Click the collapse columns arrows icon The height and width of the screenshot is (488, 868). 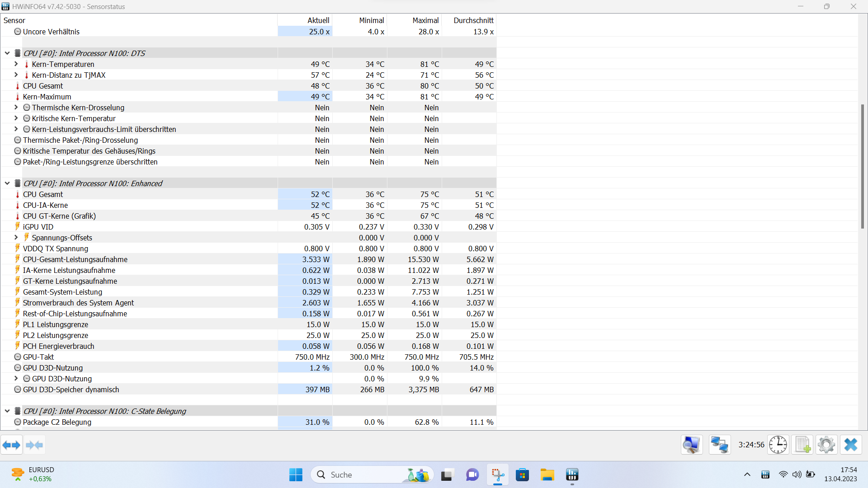(34, 445)
